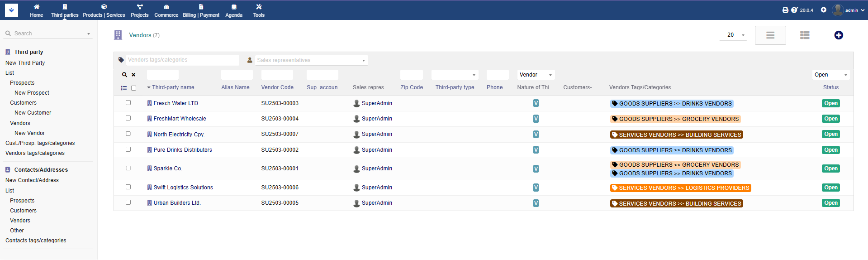Open the hamburger view button

coord(770,35)
